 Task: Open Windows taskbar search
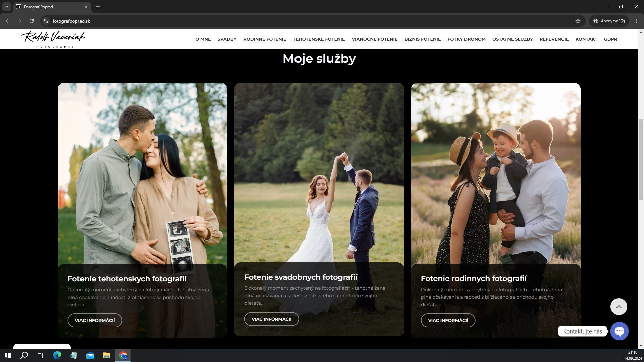[x=24, y=355]
